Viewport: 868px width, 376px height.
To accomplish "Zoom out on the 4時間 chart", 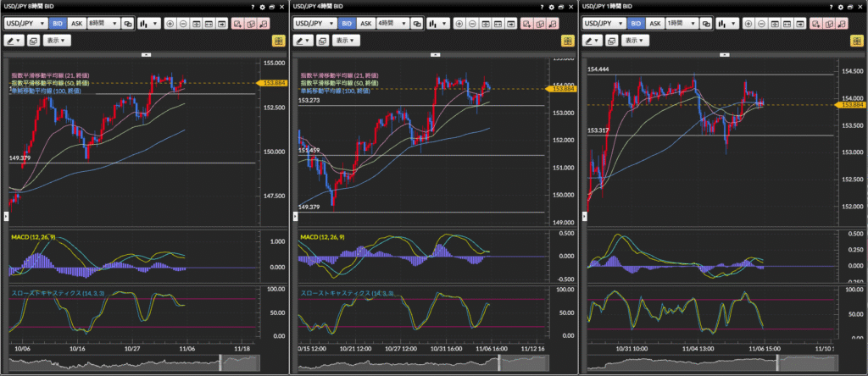I will pos(473,24).
